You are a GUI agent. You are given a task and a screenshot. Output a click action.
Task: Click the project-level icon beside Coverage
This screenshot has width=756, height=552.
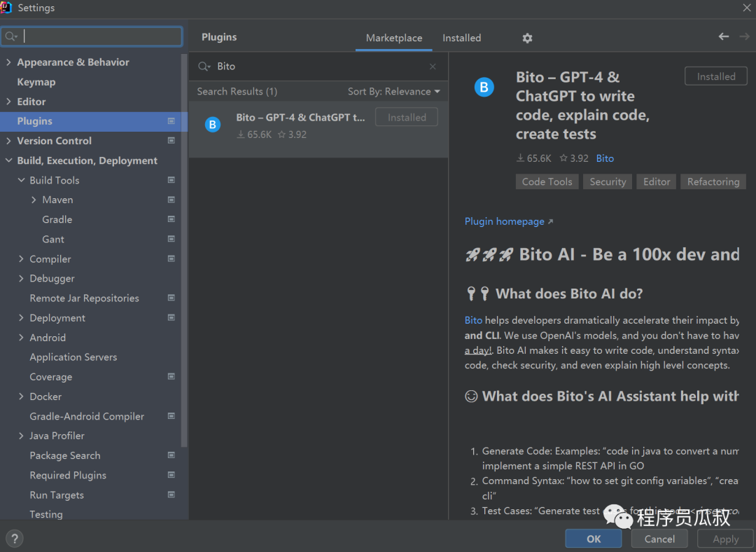coord(171,376)
